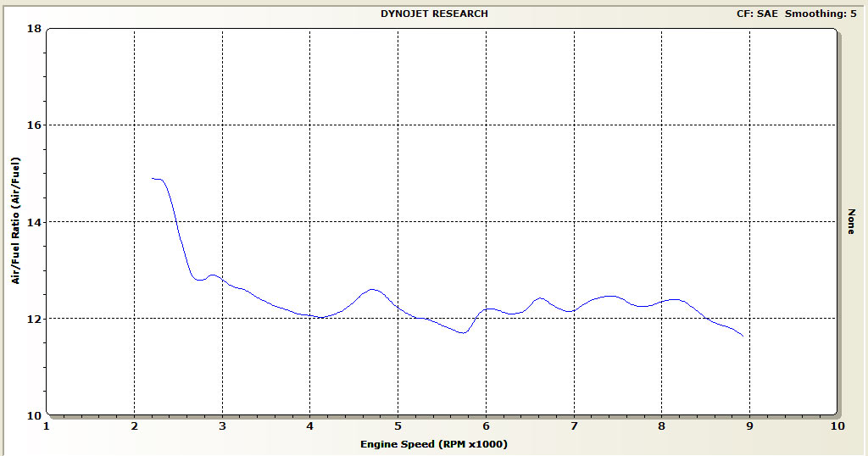This screenshot has width=868, height=456.
Task: Click the x-axis tick label 5
Action: coord(398,427)
